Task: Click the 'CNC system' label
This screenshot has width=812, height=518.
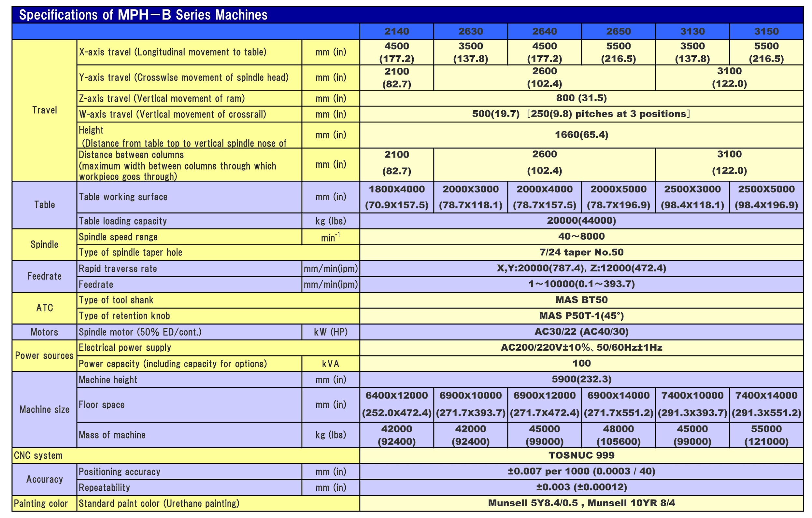Action: pyautogui.click(x=38, y=456)
